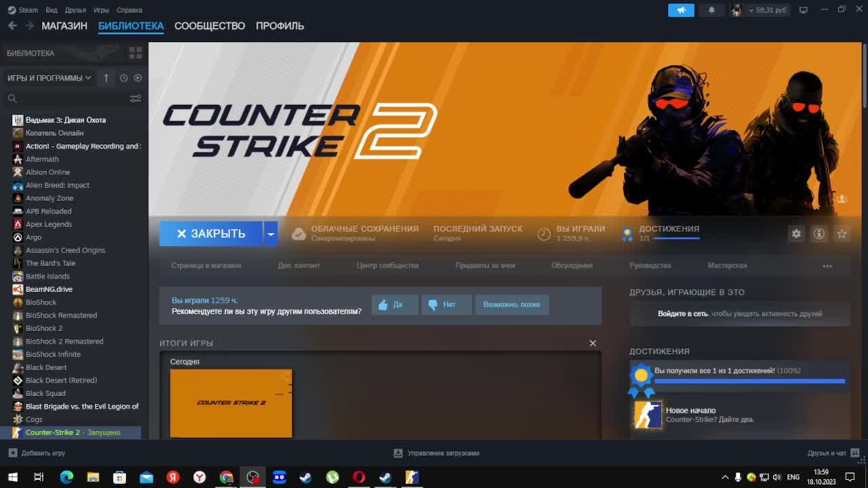The image size is (868, 488).
Task: Click the ЗАКРЫТЬ button
Action: click(211, 233)
